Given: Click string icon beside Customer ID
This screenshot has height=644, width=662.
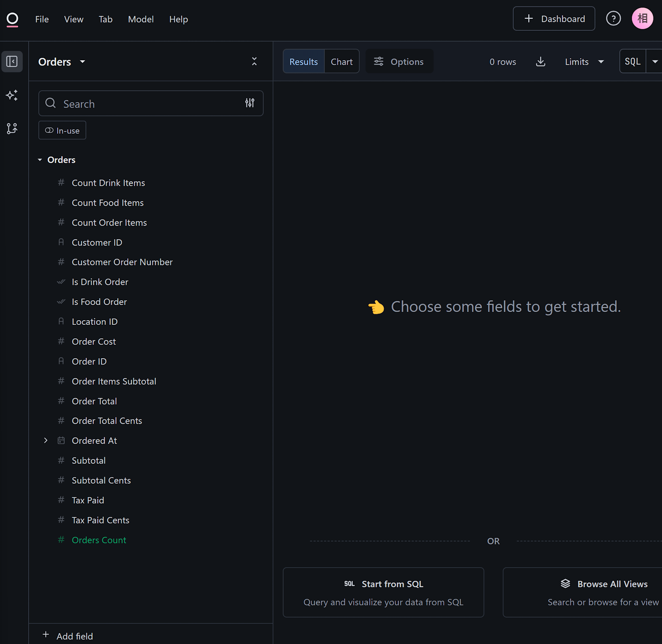Looking at the screenshot, I should [x=61, y=242].
